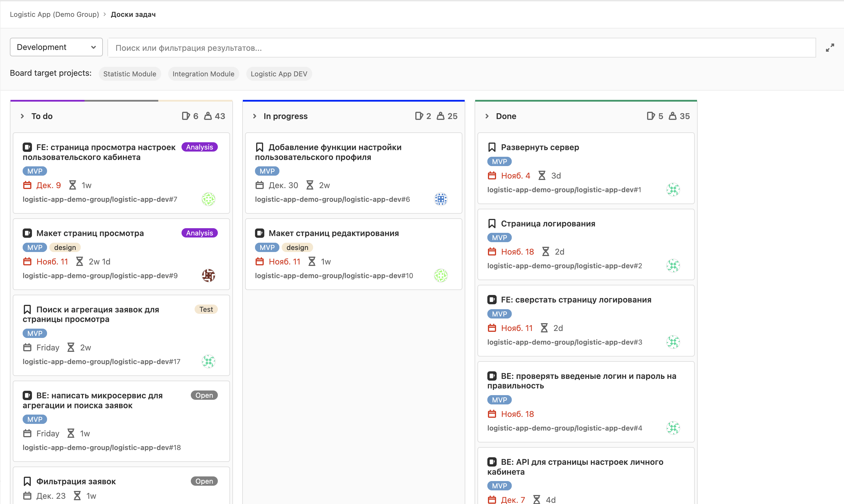Click the Integration Module project chip

pos(203,74)
